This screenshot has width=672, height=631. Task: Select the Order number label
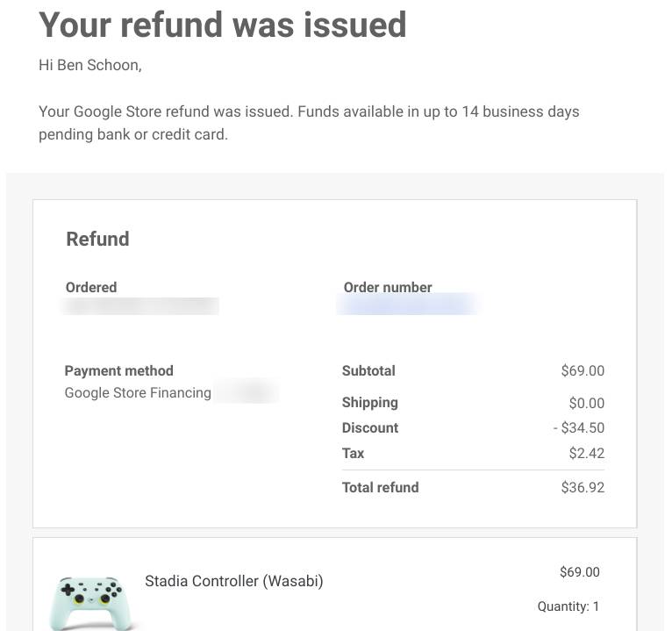388,287
